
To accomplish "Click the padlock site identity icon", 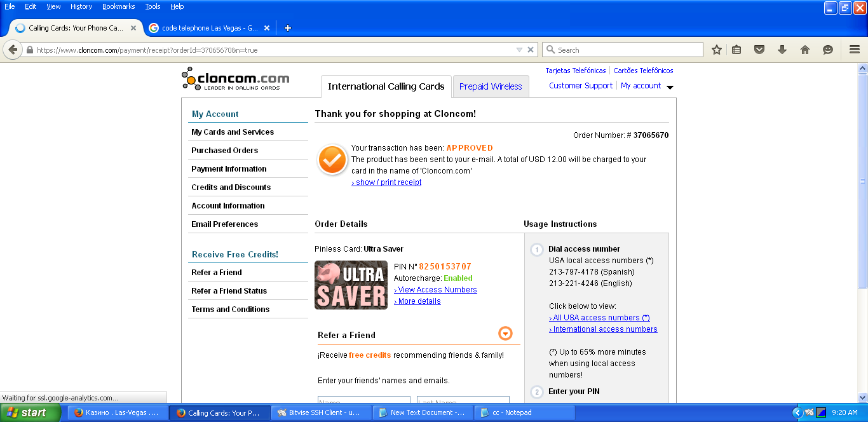I will pos(29,50).
